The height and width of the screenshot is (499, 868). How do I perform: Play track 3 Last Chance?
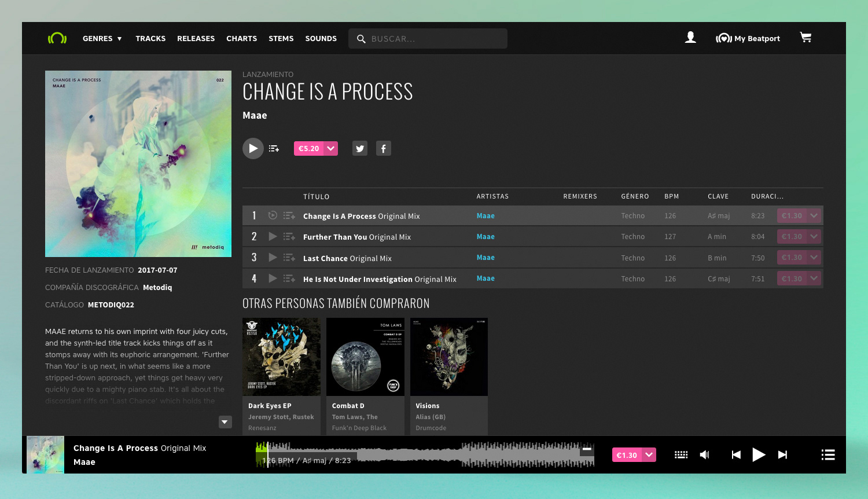(273, 257)
